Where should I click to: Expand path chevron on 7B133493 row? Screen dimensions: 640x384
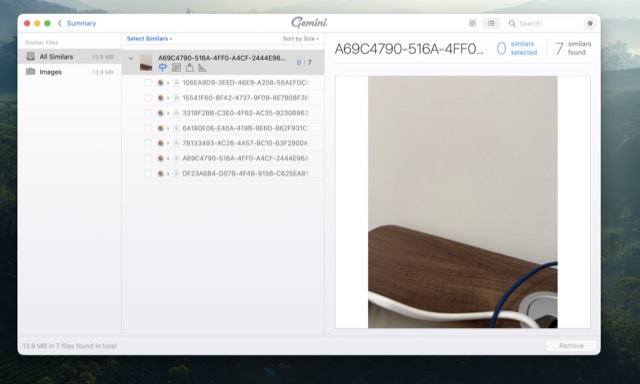[168, 143]
